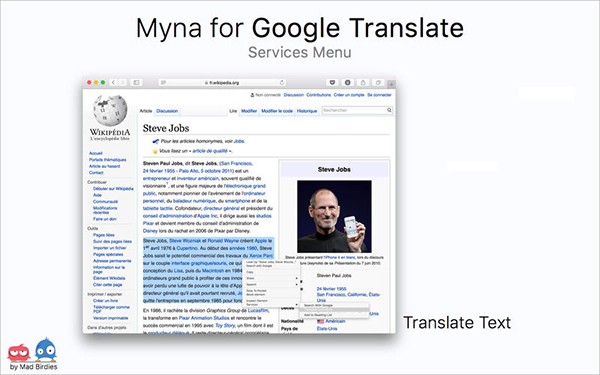Click the round dark extension icon

347,82
